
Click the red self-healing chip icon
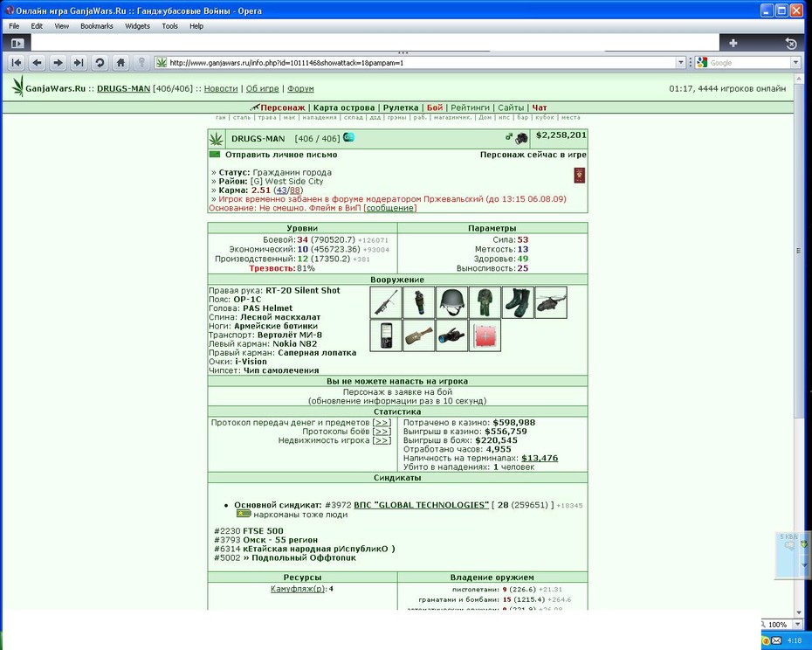(x=485, y=335)
